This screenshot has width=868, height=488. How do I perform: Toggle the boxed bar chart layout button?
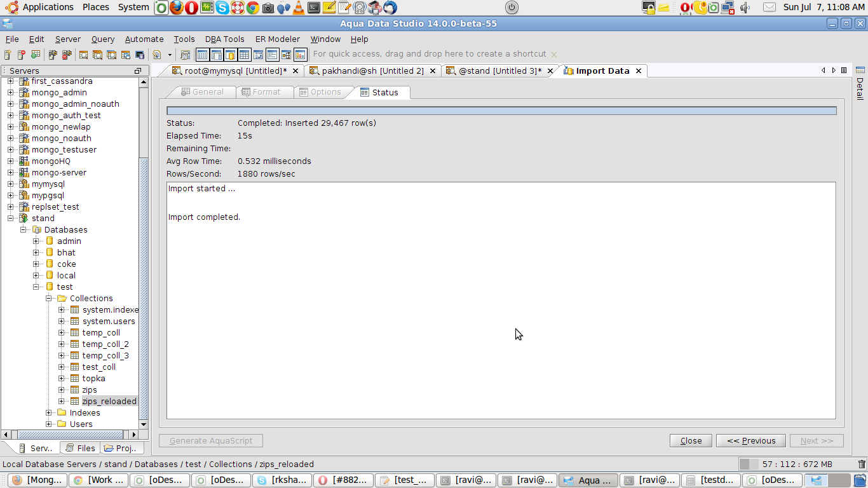[300, 55]
